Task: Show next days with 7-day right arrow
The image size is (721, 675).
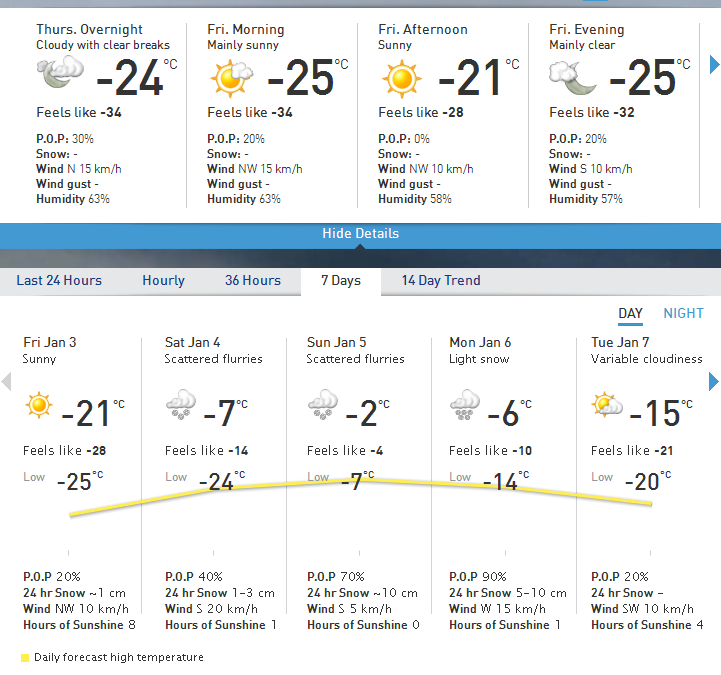Action: [713, 381]
